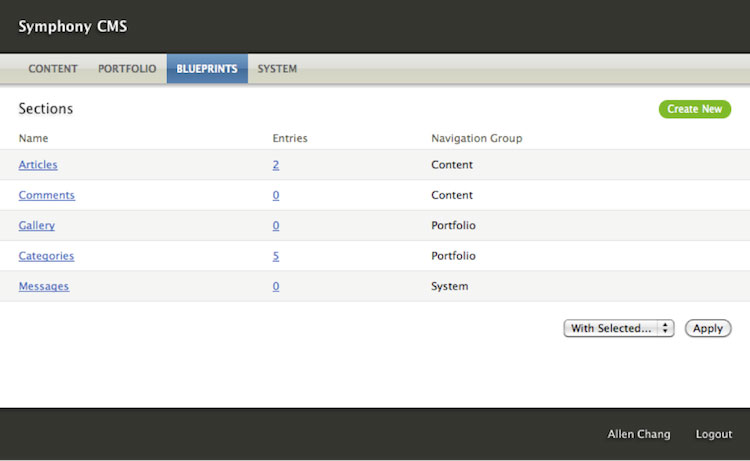The width and height of the screenshot is (750, 461).
Task: Open the Gallery section link
Action: [x=37, y=226]
